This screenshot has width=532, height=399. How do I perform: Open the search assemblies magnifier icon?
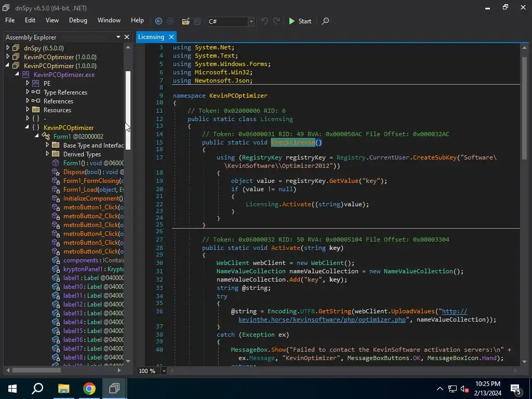click(x=325, y=21)
